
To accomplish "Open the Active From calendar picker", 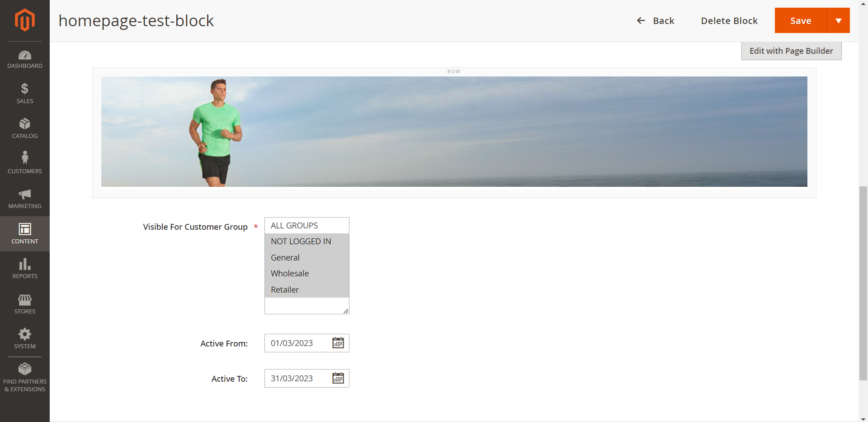I will point(338,343).
